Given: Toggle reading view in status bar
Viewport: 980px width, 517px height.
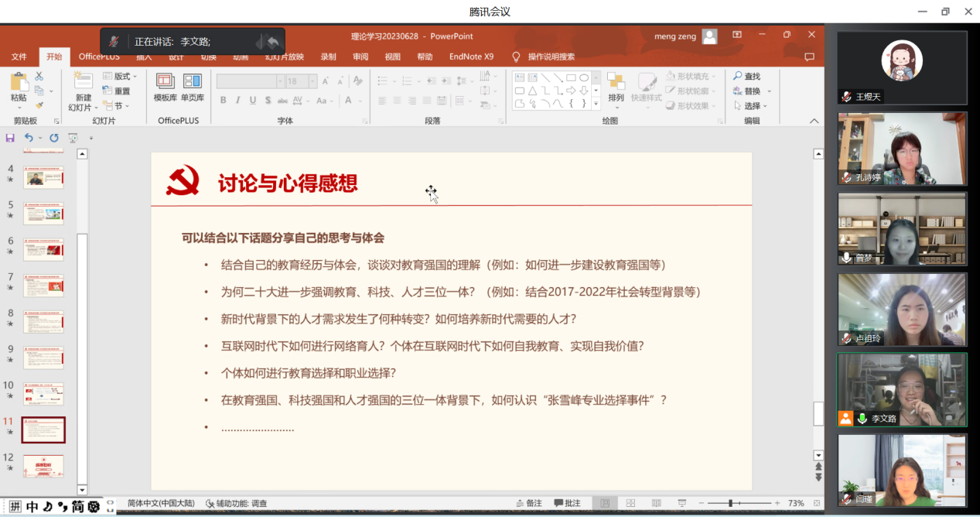Looking at the screenshot, I should pyautogui.click(x=655, y=503).
